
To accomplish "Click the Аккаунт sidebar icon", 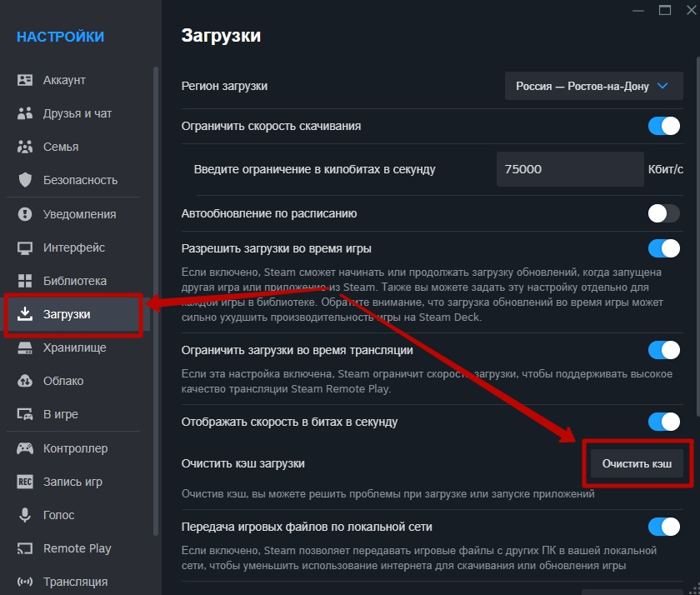I will click(x=24, y=80).
